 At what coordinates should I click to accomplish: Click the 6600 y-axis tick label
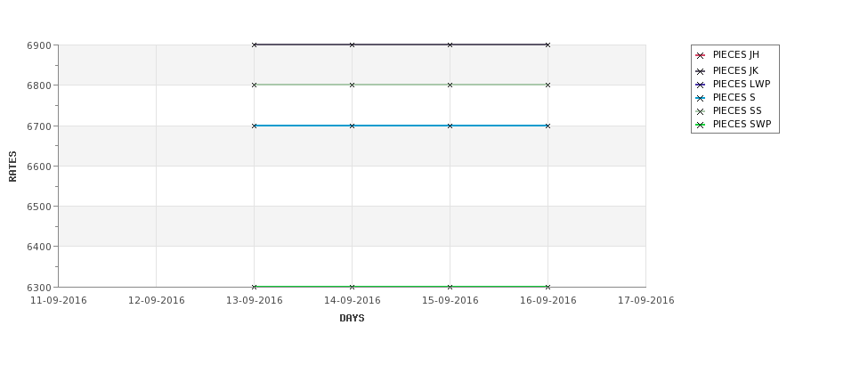click(x=39, y=167)
